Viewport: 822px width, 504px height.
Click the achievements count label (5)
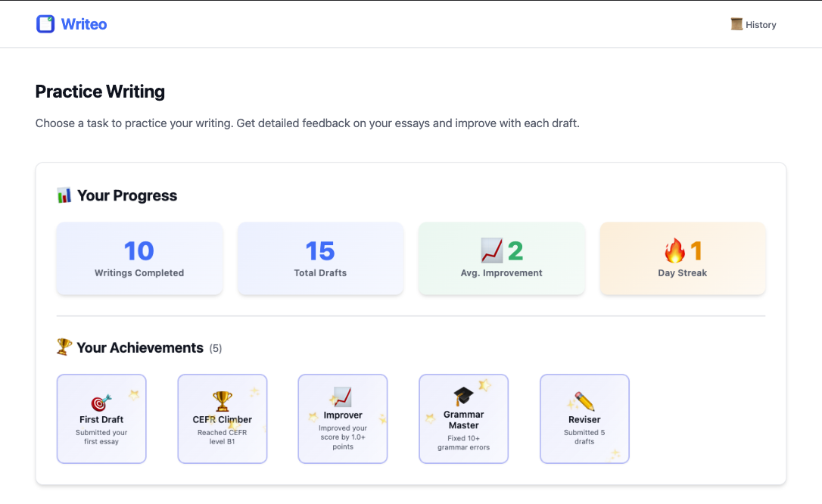coord(216,348)
